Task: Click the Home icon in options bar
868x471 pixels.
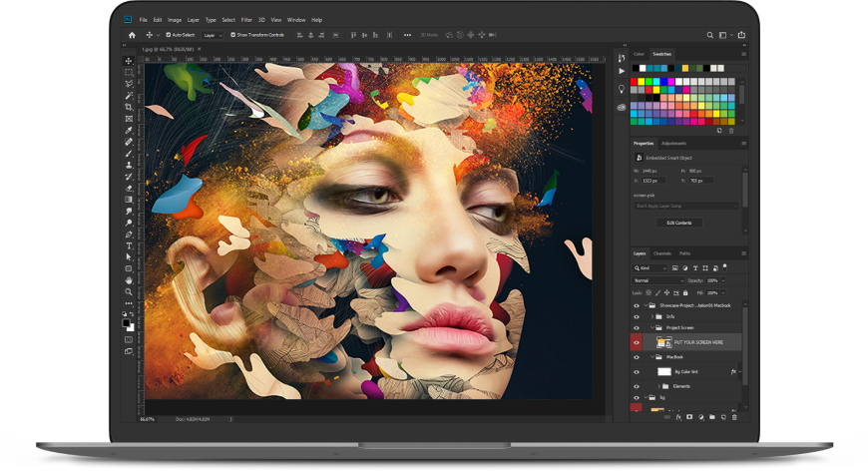Action: tap(132, 35)
